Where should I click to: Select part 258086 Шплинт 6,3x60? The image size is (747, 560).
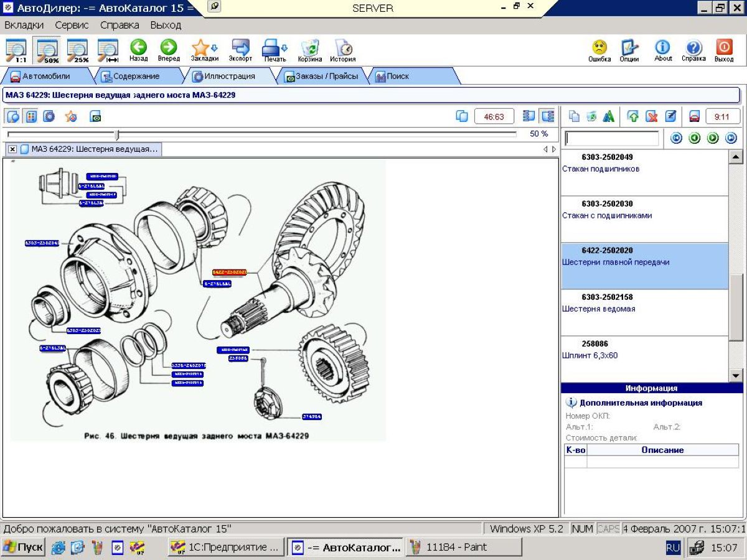tap(644, 359)
